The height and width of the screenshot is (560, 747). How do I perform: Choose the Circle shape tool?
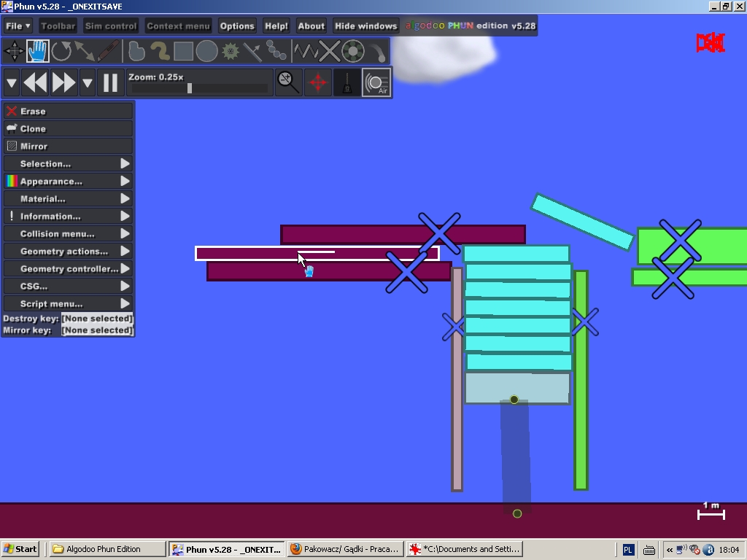tap(206, 51)
